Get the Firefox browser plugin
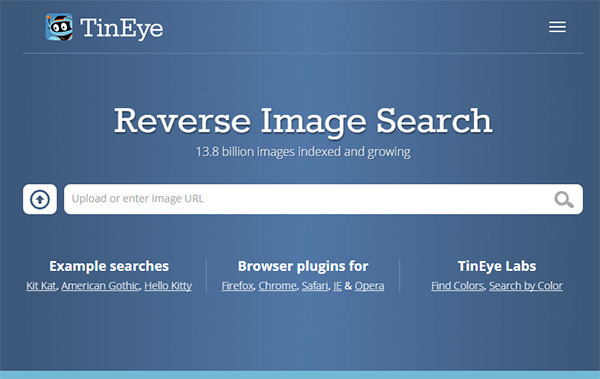Screen dimensions: 600x379 click(x=238, y=286)
